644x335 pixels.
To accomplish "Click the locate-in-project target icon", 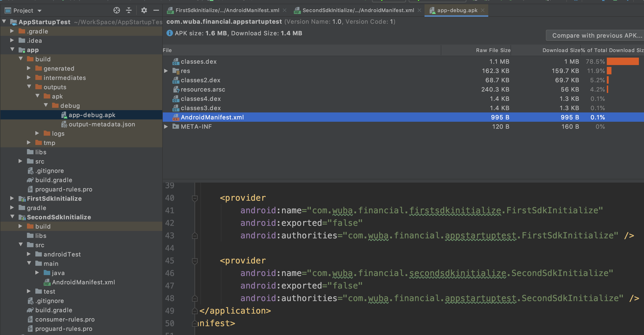I will [116, 10].
